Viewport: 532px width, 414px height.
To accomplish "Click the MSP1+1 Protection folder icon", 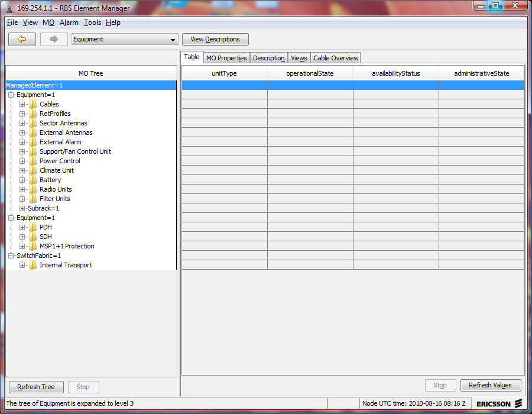I will tap(33, 247).
